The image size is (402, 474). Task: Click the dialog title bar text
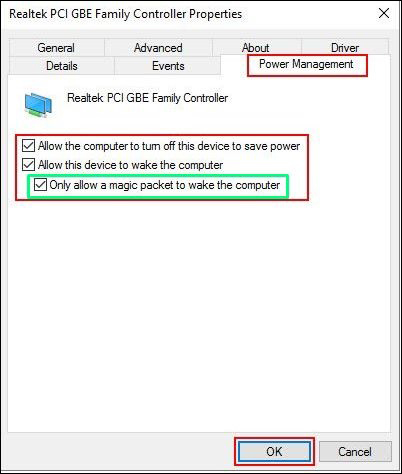coord(126,14)
